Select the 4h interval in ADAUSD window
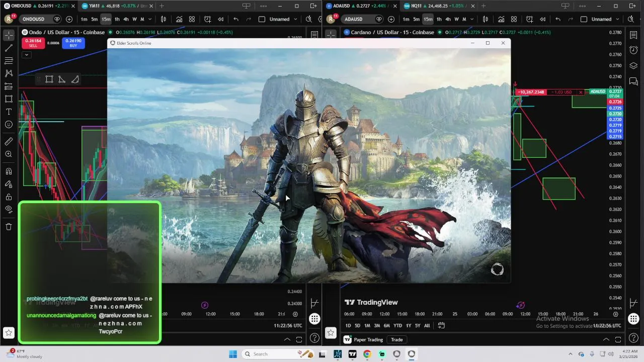This screenshot has height=362, width=644. pyautogui.click(x=448, y=19)
